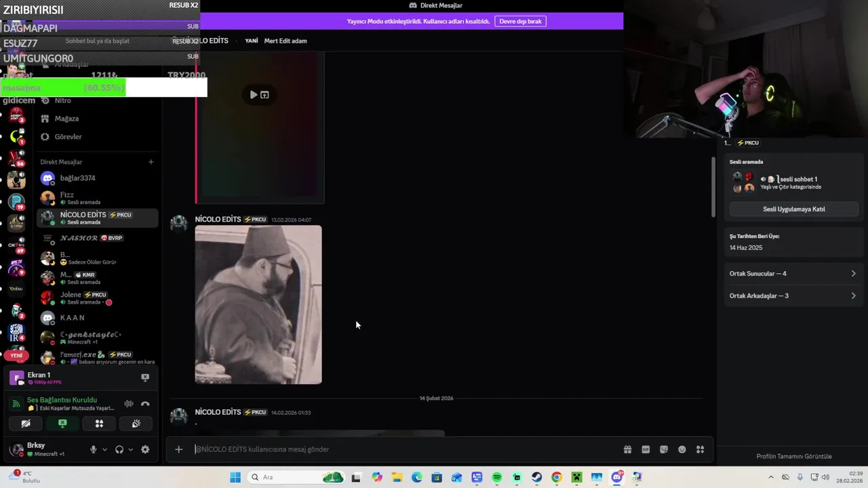Screen dimensions: 868x488
Task: Open File Explorer from taskbar
Action: [397, 477]
